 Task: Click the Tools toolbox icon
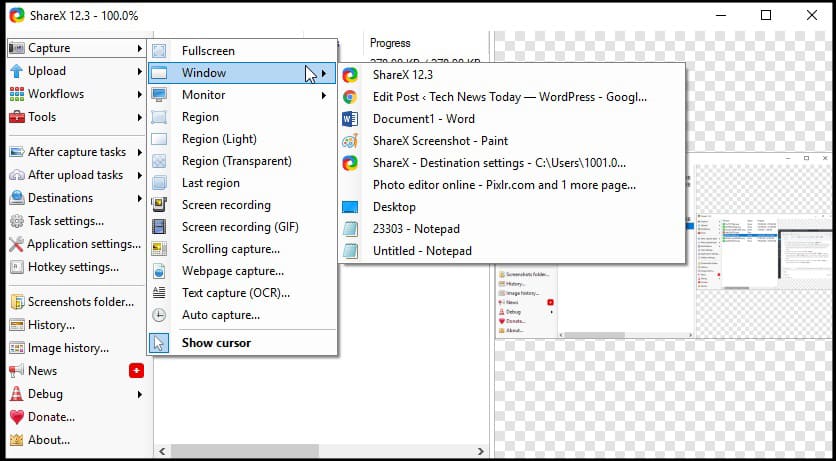tap(17, 117)
